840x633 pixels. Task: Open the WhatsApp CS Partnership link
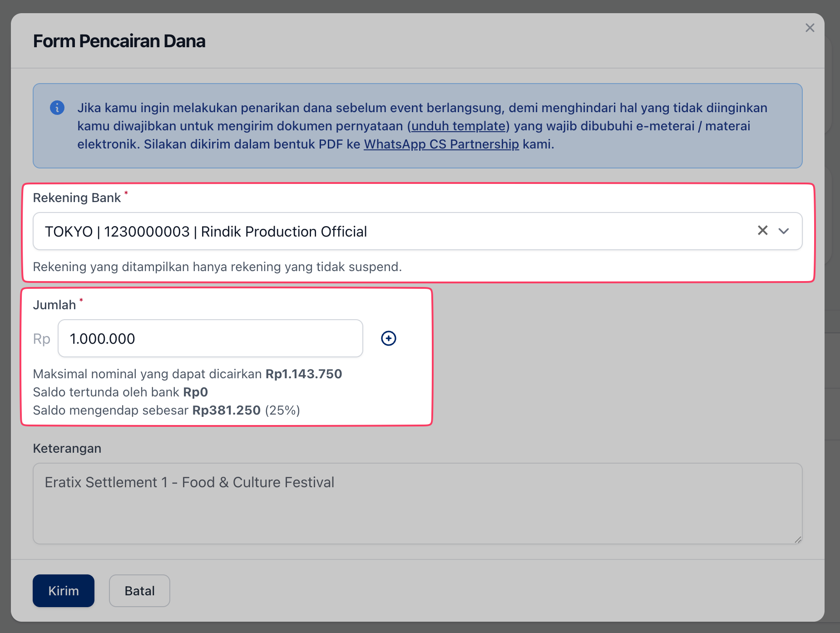(441, 144)
